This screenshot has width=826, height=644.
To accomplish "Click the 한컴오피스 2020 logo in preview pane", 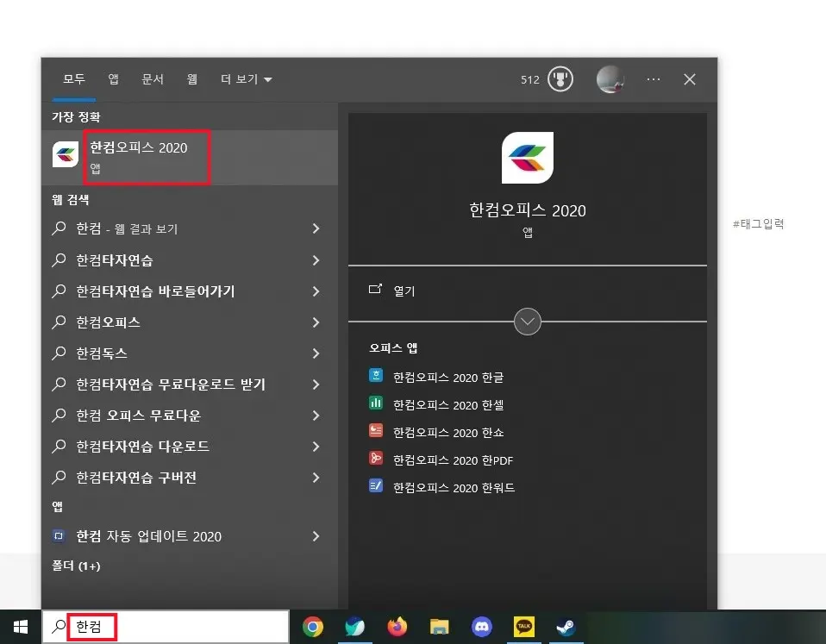I will tap(527, 158).
